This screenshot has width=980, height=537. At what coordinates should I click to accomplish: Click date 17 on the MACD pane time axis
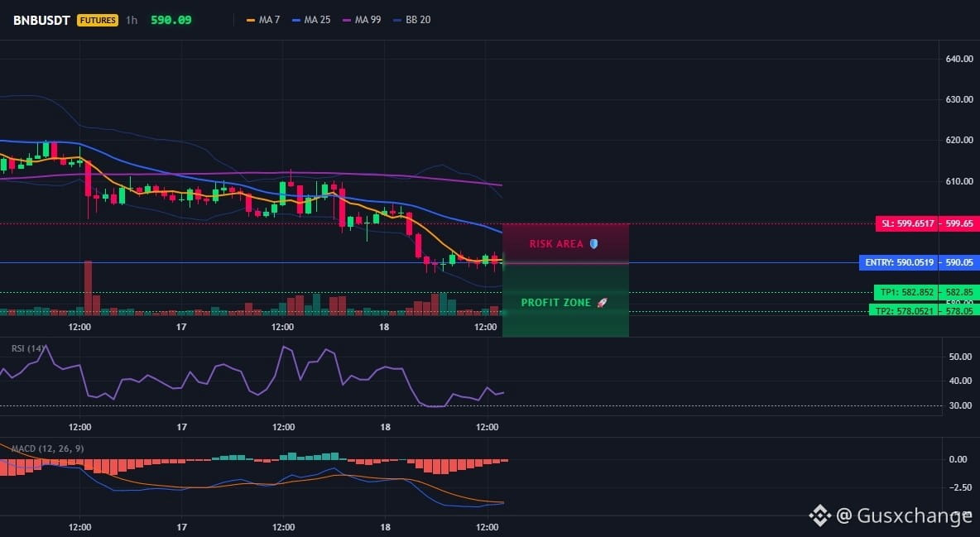[x=182, y=527]
